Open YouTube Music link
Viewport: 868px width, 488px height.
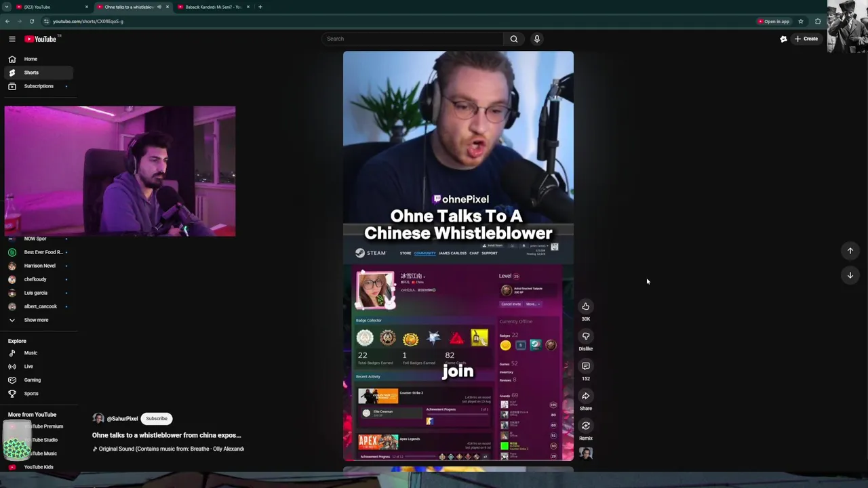coord(41,453)
